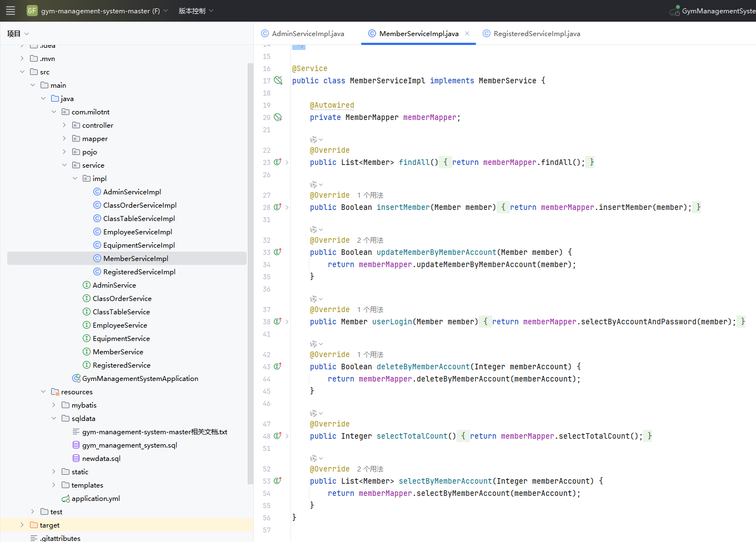Expand folded findAll method at line 23
The height and width of the screenshot is (542, 756).
click(287, 162)
